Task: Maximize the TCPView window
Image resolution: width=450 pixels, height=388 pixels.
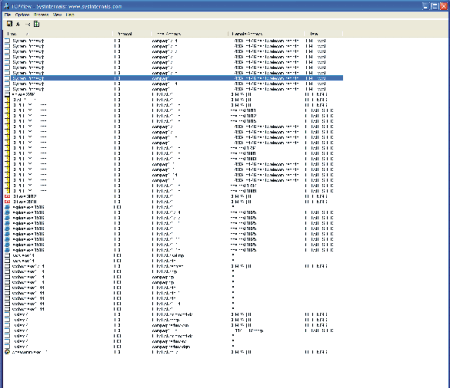Action: [x=434, y=6]
